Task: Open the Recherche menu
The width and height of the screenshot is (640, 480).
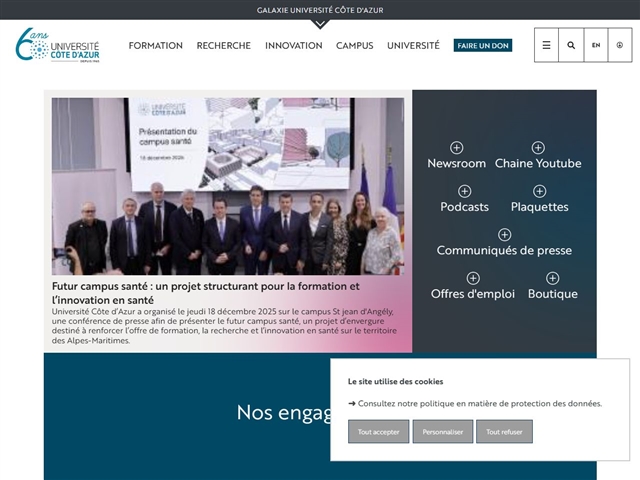Action: (x=224, y=45)
